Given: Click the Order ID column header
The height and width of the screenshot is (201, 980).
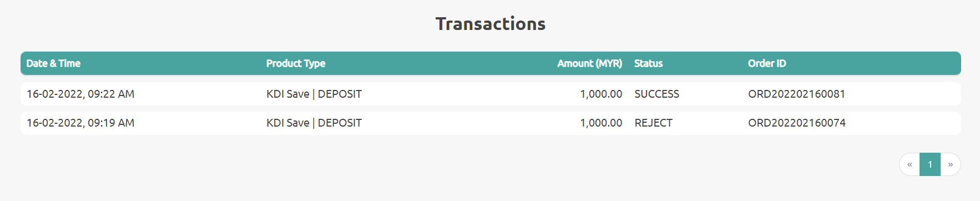Looking at the screenshot, I should (x=767, y=63).
